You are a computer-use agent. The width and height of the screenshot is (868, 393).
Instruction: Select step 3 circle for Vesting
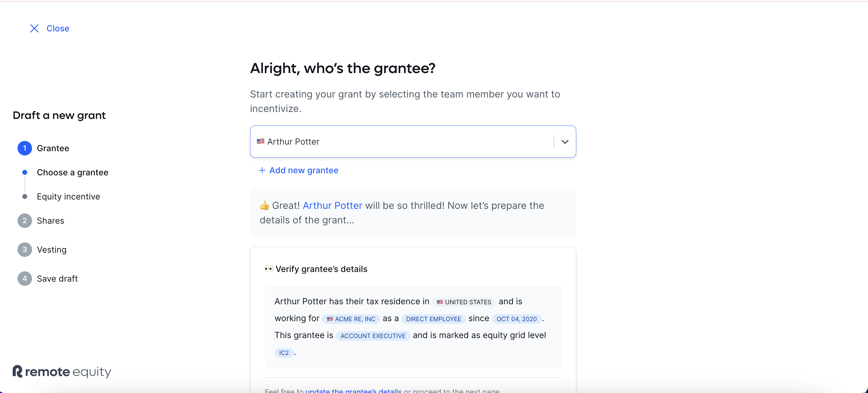(x=24, y=250)
